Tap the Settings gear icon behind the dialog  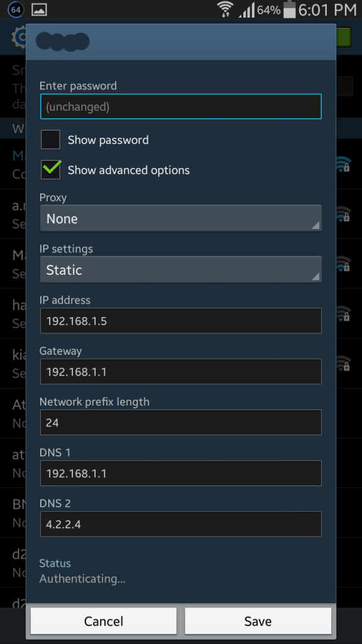click(19, 37)
